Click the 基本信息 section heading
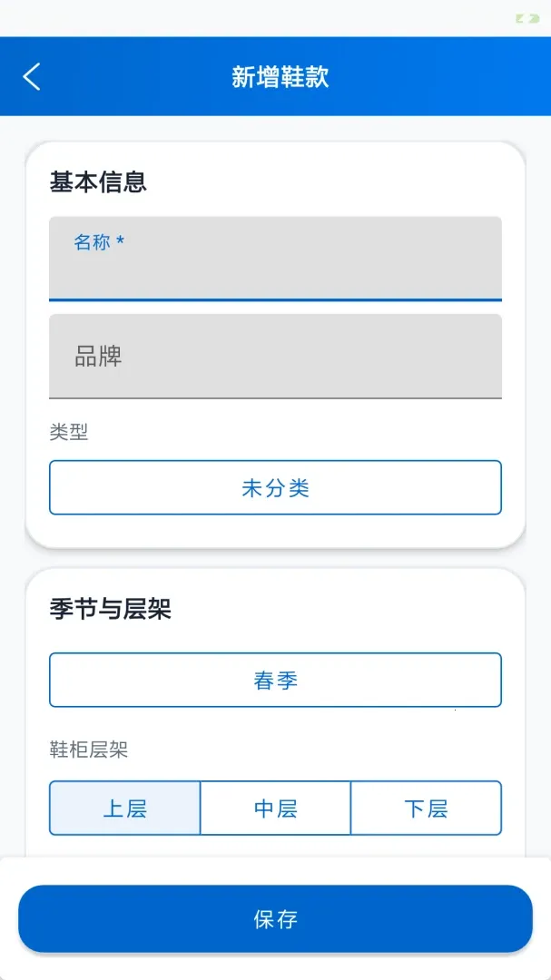551x980 pixels. point(98,182)
